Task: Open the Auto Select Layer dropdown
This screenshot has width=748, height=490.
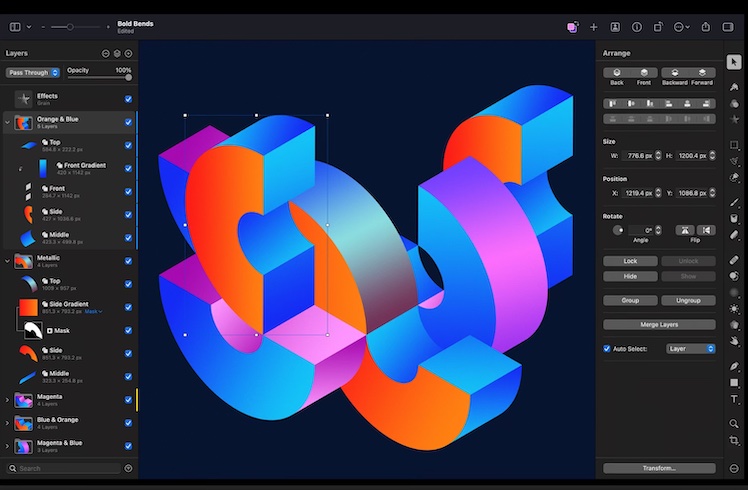Action: tap(691, 349)
